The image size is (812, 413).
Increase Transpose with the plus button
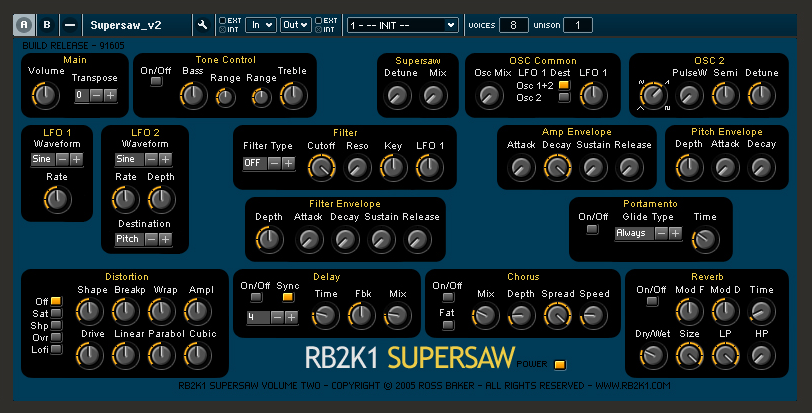110,95
